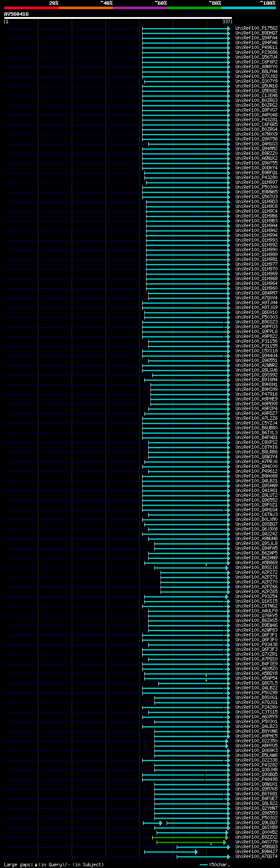Click the 'Large gaps' legend text

pyautogui.click(x=18, y=864)
